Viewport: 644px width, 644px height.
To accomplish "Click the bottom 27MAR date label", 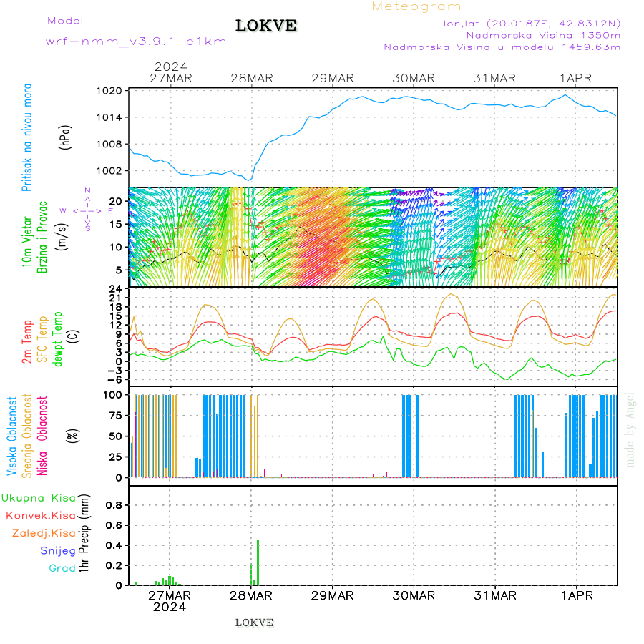I will [170, 595].
